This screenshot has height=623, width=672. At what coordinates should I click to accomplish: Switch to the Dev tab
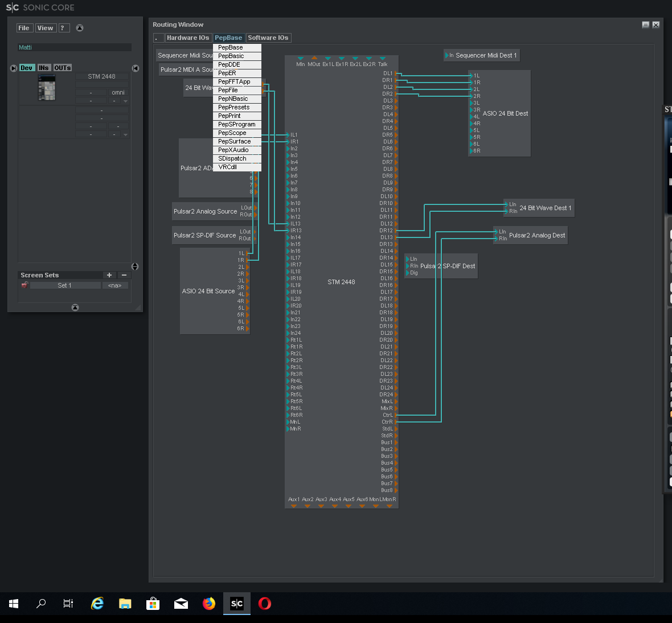point(27,68)
